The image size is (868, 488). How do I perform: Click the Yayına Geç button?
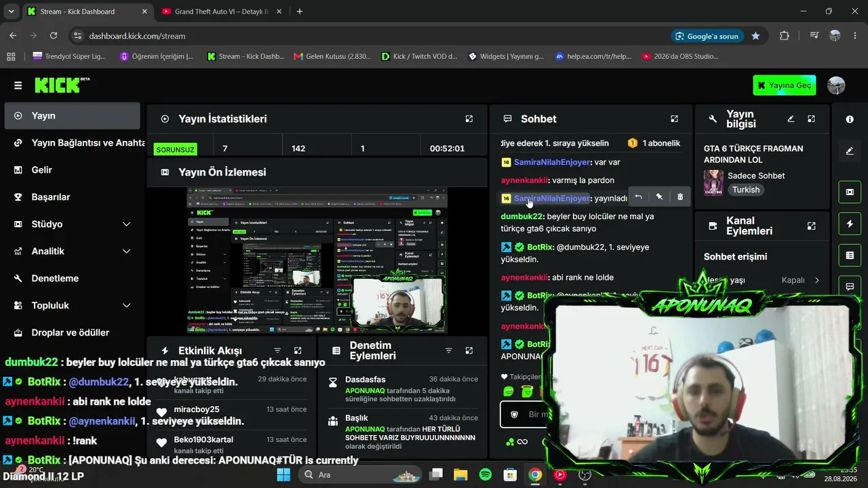[x=785, y=85]
